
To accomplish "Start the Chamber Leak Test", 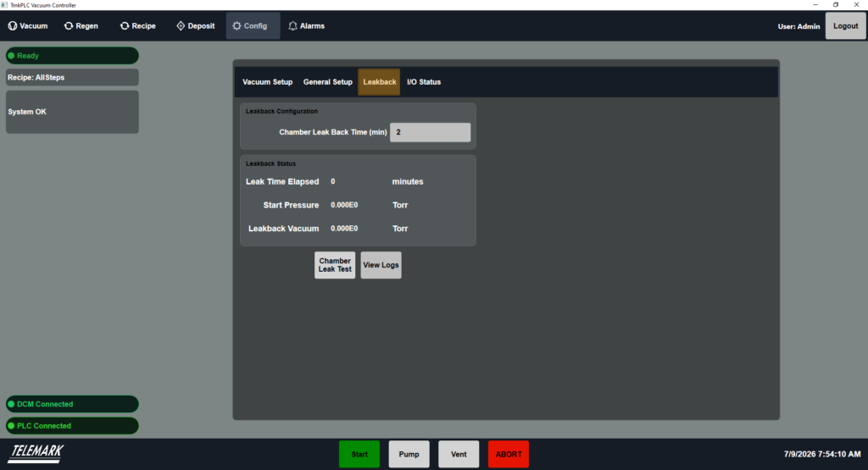I will click(335, 265).
